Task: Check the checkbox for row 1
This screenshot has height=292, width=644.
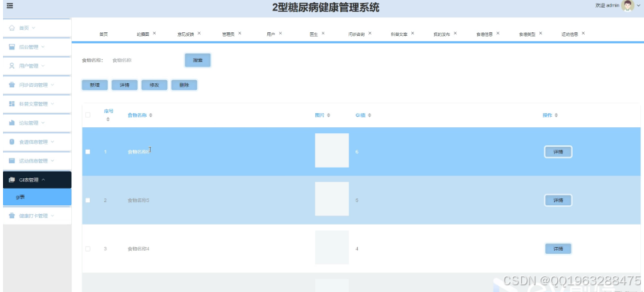Action: click(x=88, y=151)
